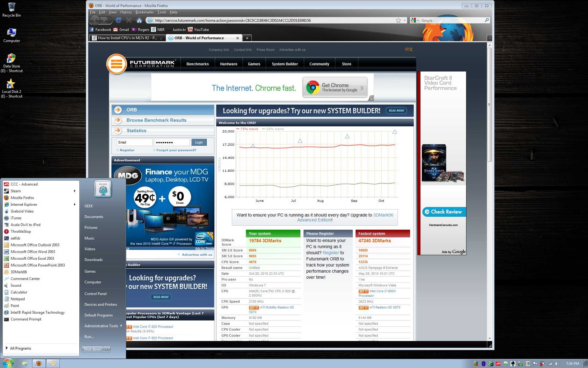Close the ORB - World of Performance tab
The image size is (588, 368).
point(237,38)
